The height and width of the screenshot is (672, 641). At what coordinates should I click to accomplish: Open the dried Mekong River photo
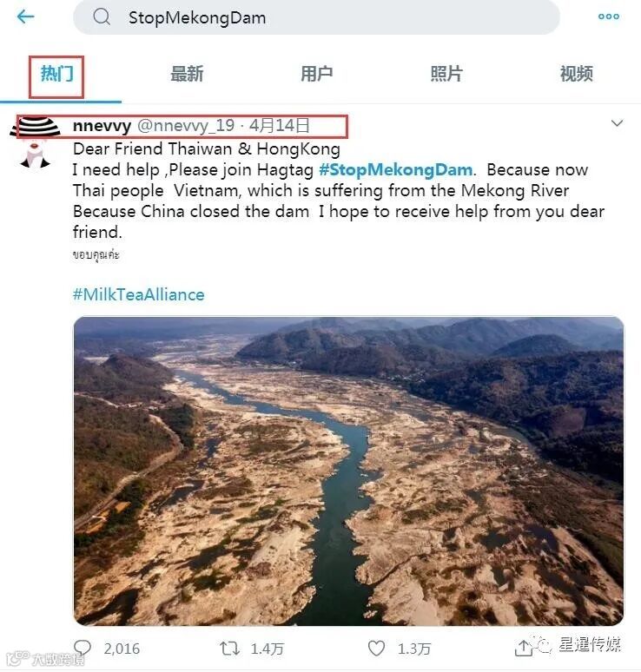(x=348, y=471)
